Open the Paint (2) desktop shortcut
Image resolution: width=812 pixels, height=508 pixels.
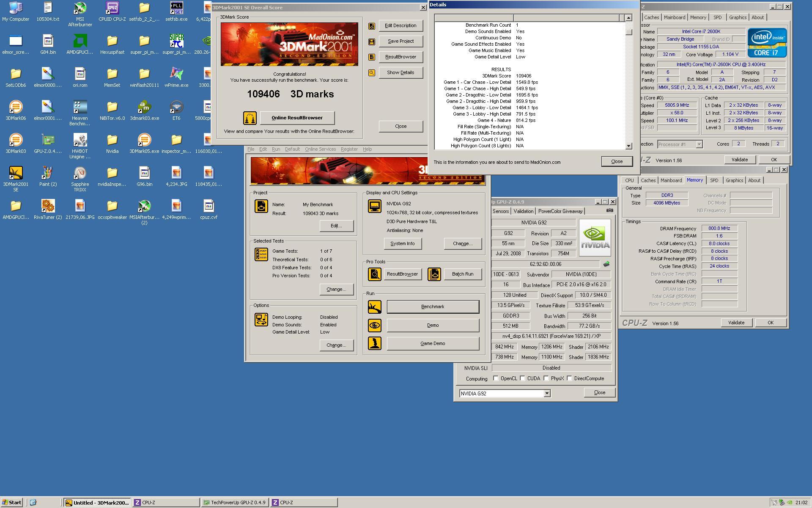point(48,177)
